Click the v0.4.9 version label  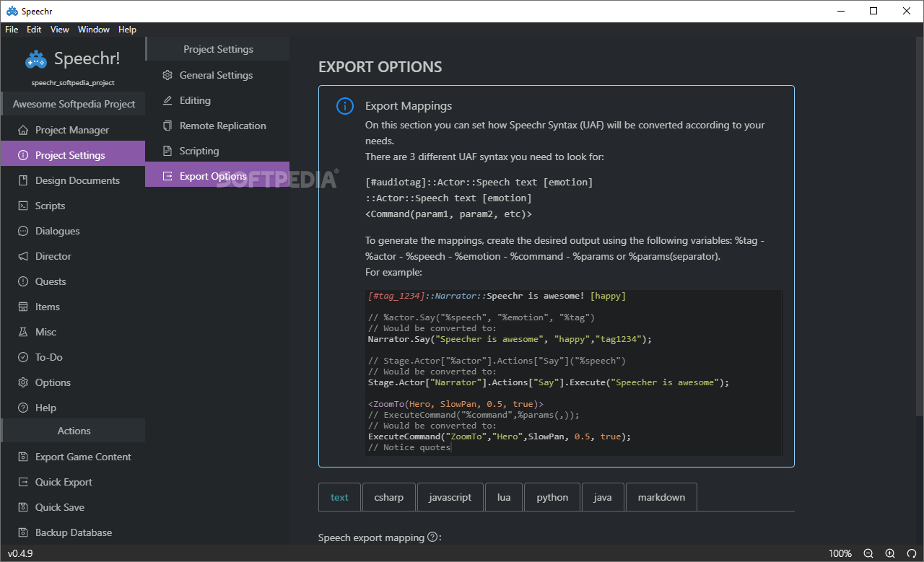[20, 553]
